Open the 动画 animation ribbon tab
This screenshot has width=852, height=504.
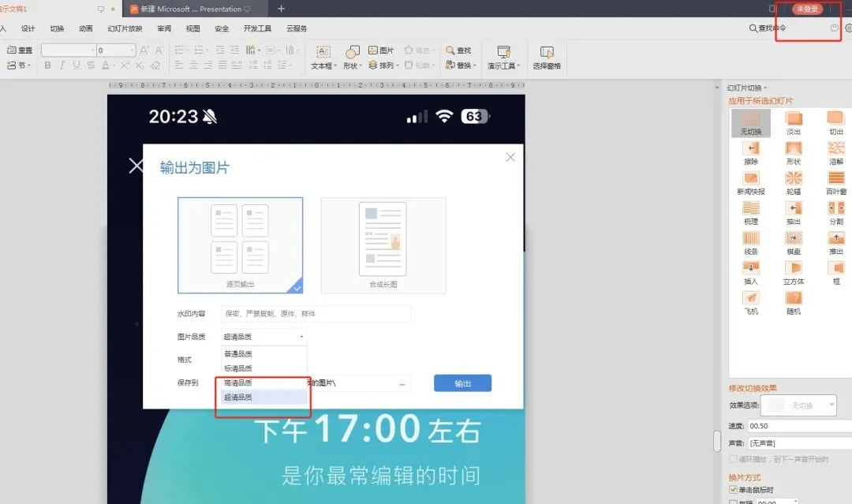click(85, 28)
